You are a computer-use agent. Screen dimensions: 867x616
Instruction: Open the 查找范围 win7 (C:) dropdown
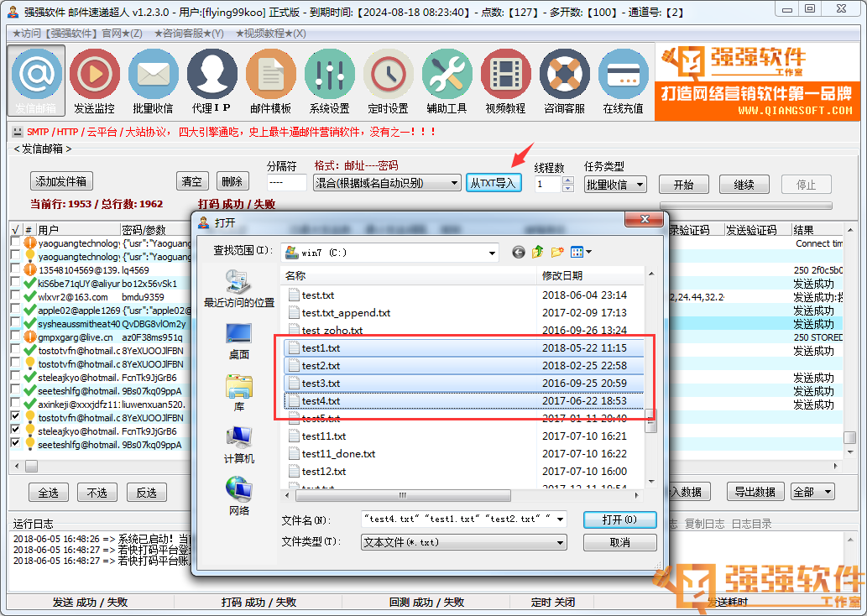(x=389, y=253)
